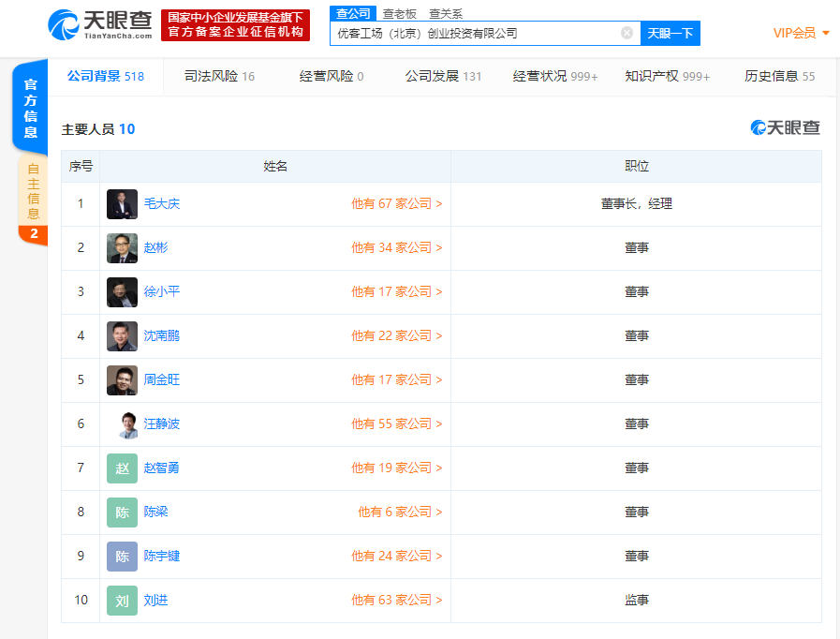Click the 董事长，经理 position cell

[637, 203]
